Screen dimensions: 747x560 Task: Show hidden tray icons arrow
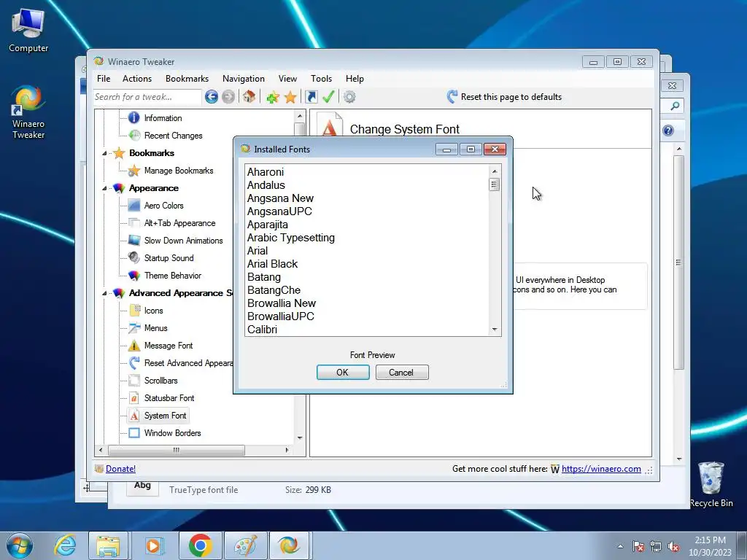point(620,546)
